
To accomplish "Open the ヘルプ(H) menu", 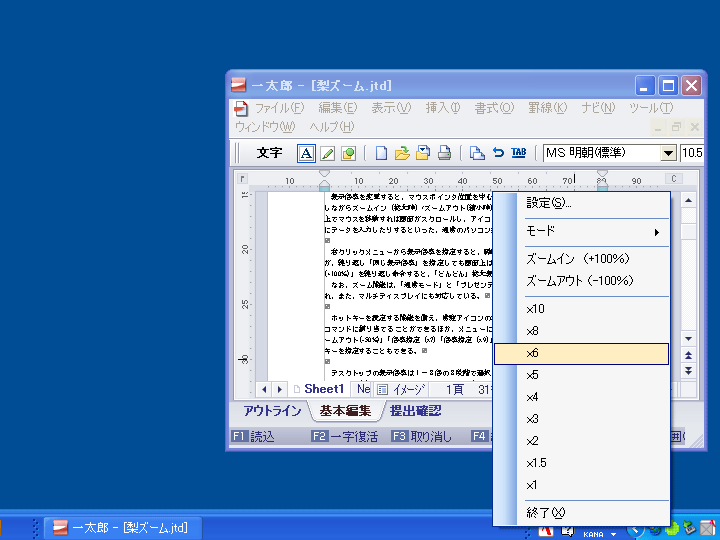I will coord(332,127).
